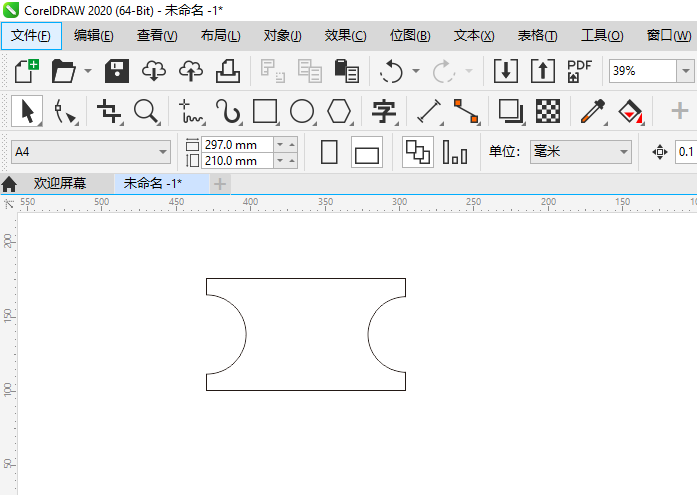This screenshot has width=697, height=495.
Task: Increase the page width stepper
Action: [292, 144]
